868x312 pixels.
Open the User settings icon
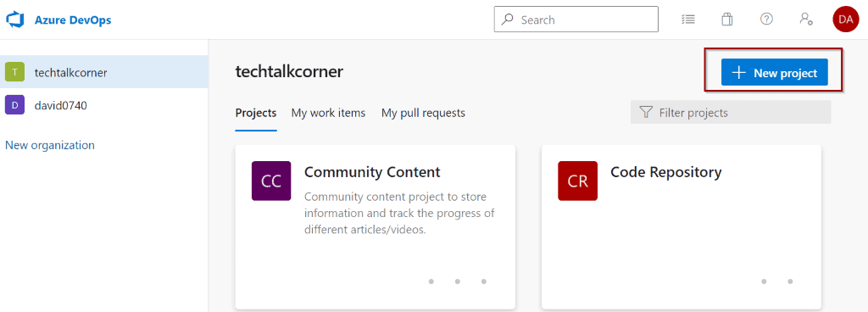(x=805, y=19)
